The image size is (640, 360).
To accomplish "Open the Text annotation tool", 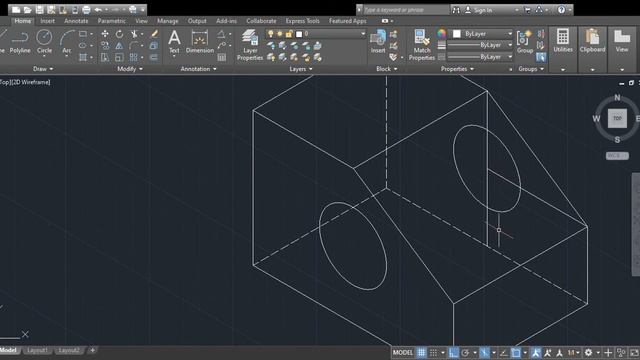I will click(x=174, y=42).
